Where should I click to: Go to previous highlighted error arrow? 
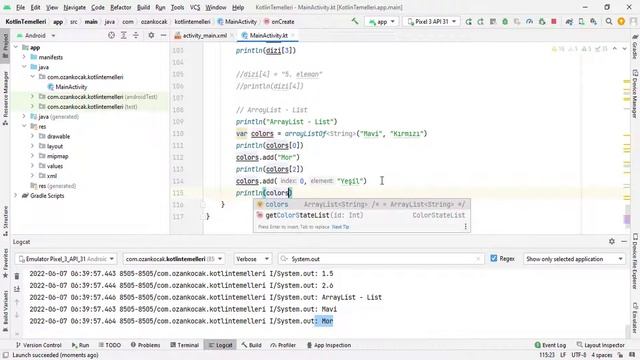[x=615, y=49]
